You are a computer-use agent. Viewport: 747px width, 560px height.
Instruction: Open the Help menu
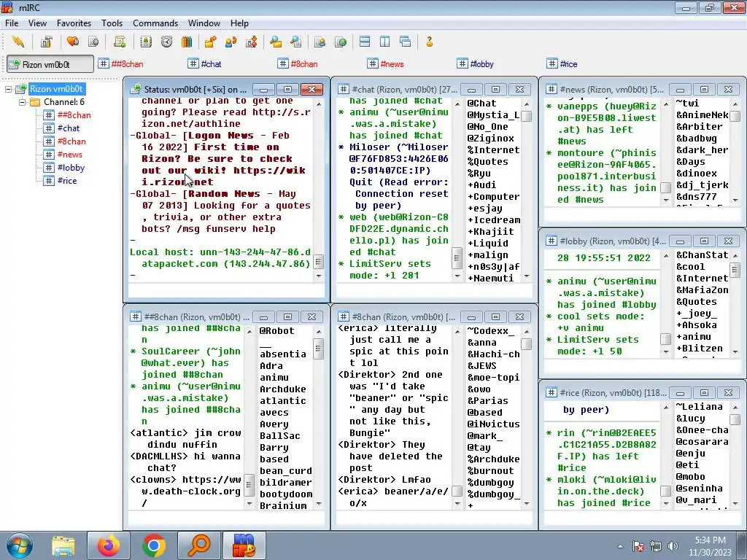239,23
